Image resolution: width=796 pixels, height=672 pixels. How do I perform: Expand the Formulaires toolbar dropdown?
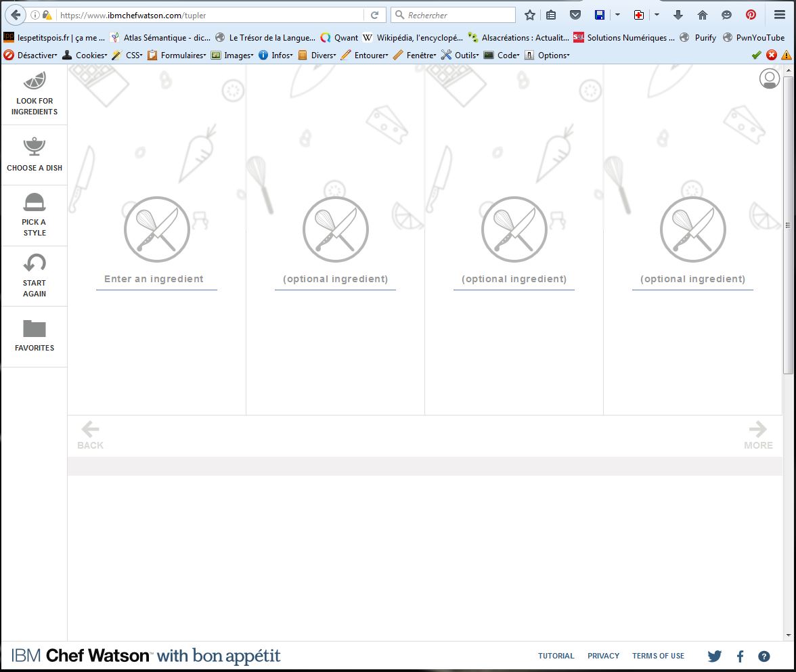coord(177,55)
